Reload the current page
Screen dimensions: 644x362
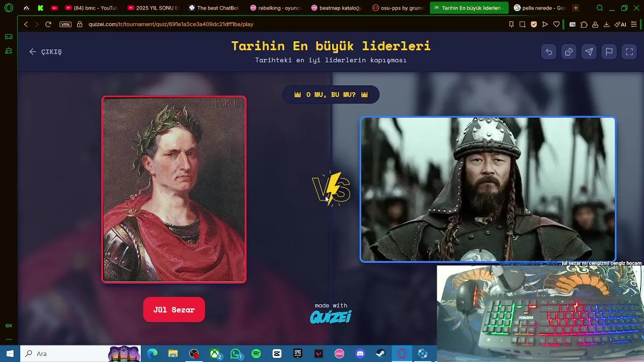[x=48, y=24]
